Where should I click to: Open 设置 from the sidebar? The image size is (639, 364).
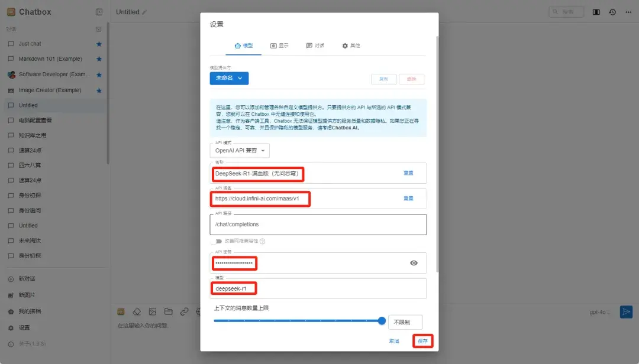click(24, 327)
